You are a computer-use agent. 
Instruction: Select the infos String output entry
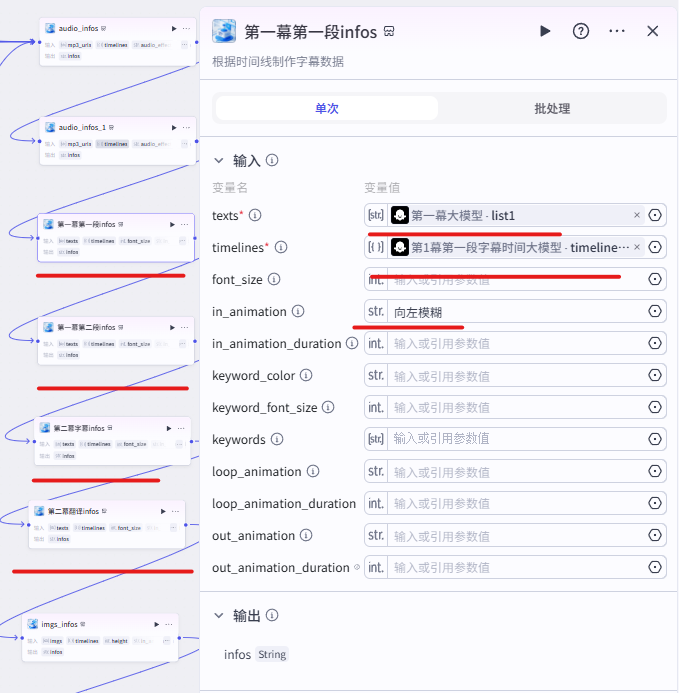click(256, 654)
